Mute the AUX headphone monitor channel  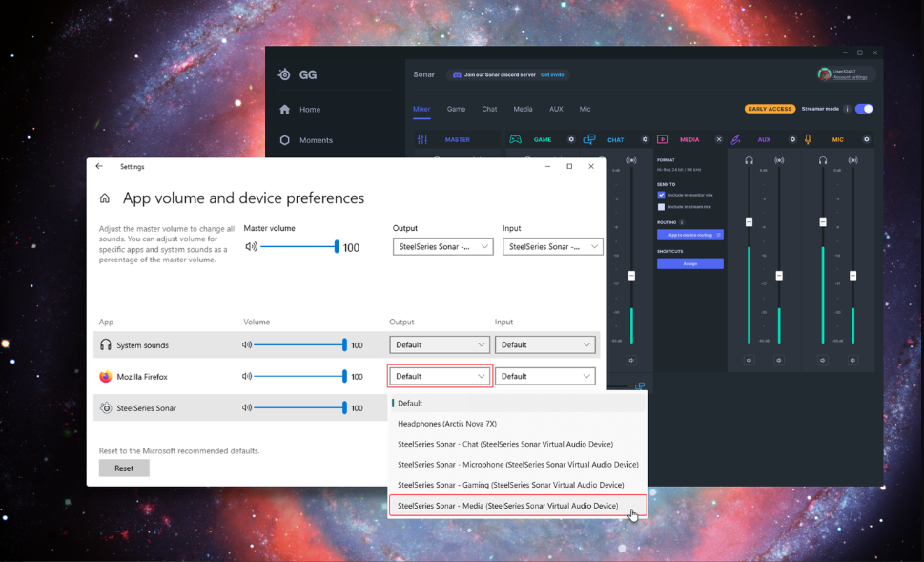(x=749, y=361)
